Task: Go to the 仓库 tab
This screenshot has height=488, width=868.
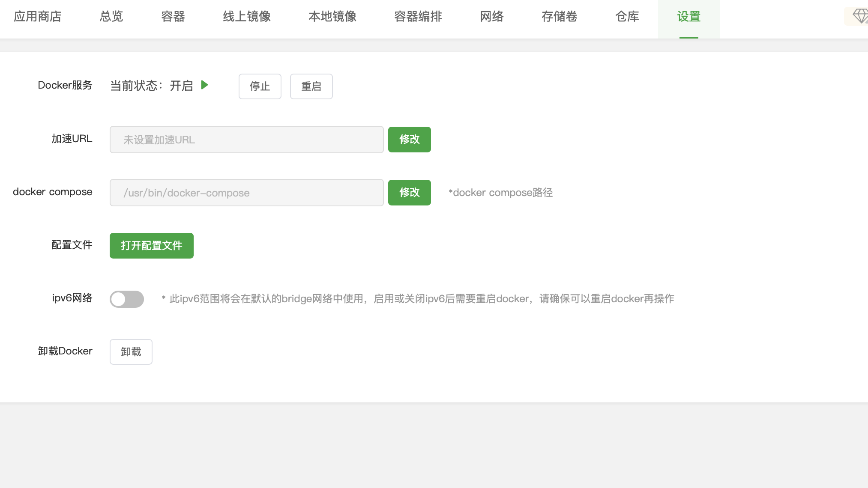Action: pyautogui.click(x=627, y=17)
